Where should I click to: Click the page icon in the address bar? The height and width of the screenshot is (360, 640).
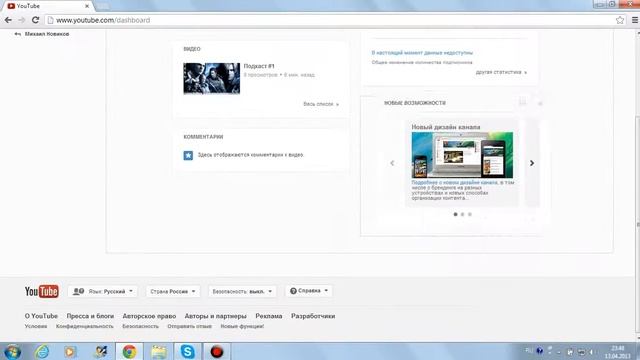(51, 20)
